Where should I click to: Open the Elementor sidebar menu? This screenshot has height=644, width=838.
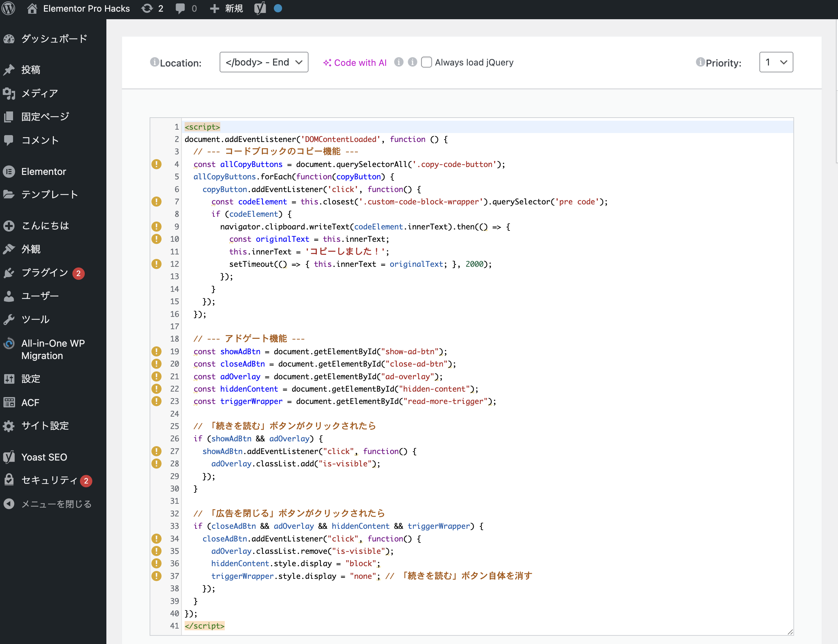(43, 171)
